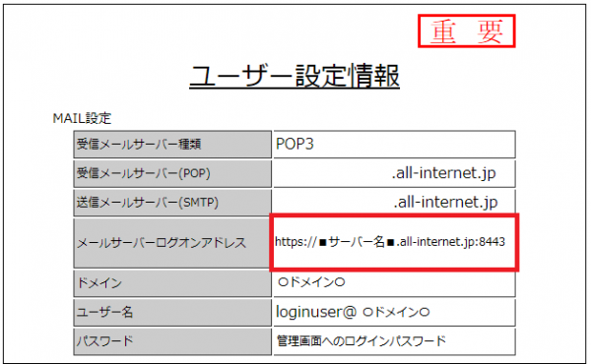Viewport: 591px width, 364px height.
Task: Click the ○ドメイン○ value in domain row
Action: [311, 282]
